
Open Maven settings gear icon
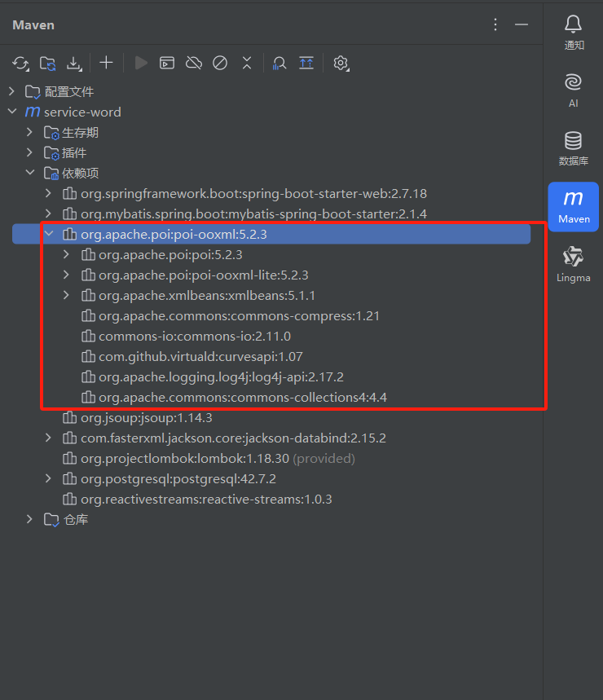pyautogui.click(x=341, y=63)
